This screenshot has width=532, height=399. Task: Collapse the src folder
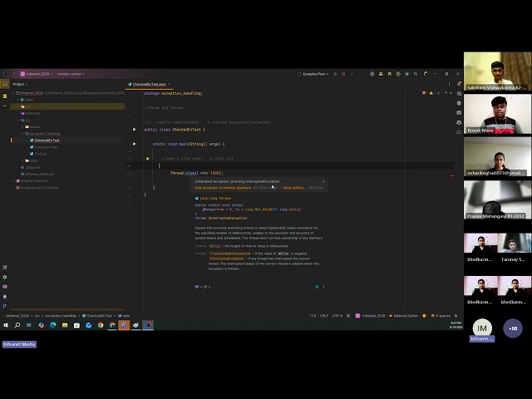pos(18,120)
